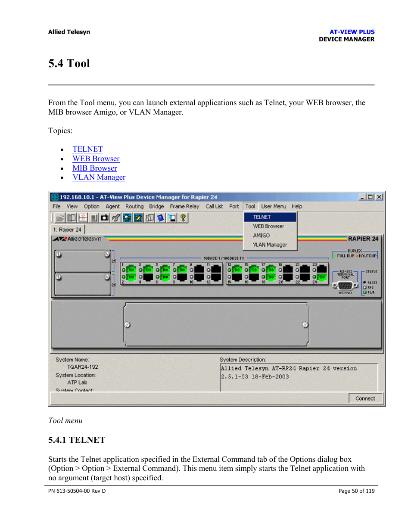Click the System Description text box
Screen dimensions: 411x532
299,377
